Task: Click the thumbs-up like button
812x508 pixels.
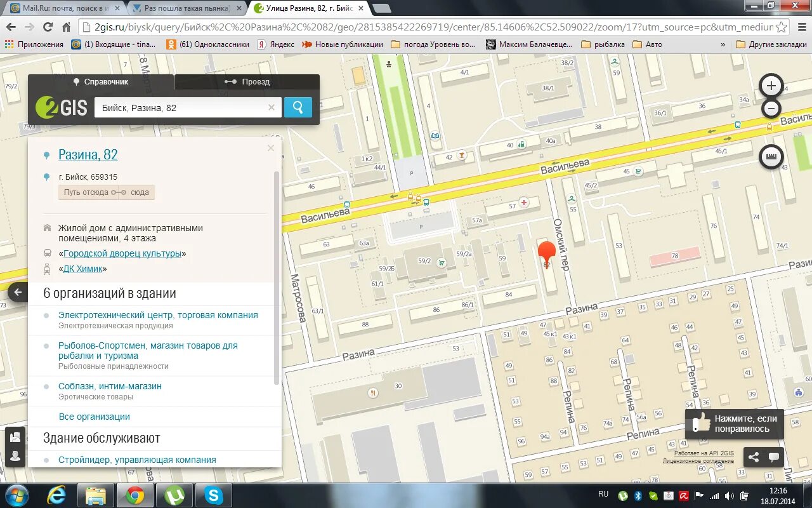Action: pos(735,424)
